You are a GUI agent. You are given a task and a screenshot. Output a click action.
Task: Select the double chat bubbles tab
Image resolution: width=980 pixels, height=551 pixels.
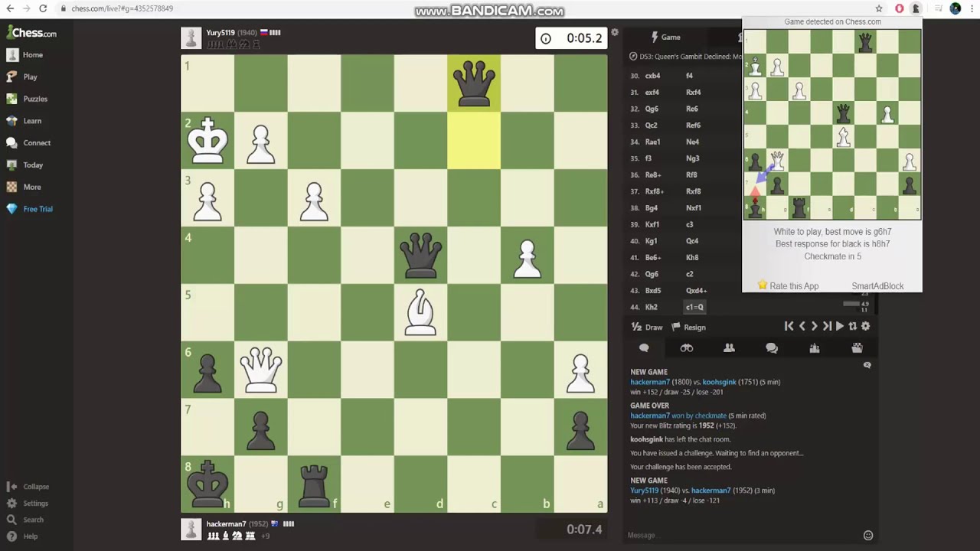tap(772, 348)
